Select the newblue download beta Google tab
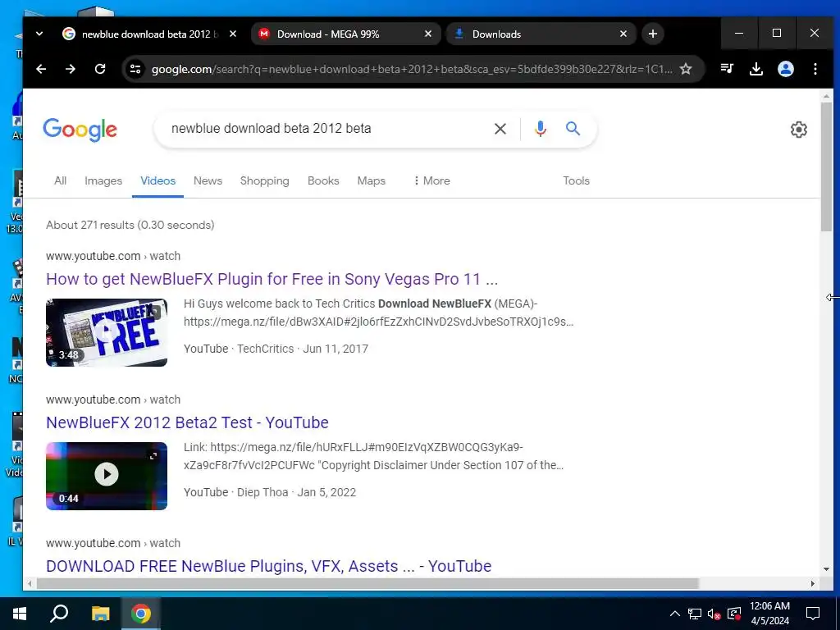Image resolution: width=840 pixels, height=630 pixels. [x=151, y=34]
